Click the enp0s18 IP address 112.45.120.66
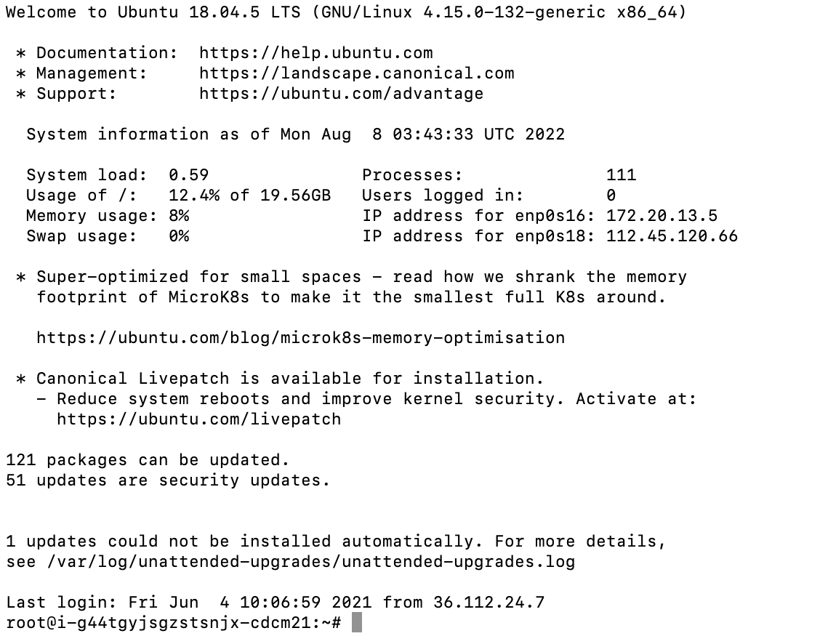820x644 pixels. [672, 236]
